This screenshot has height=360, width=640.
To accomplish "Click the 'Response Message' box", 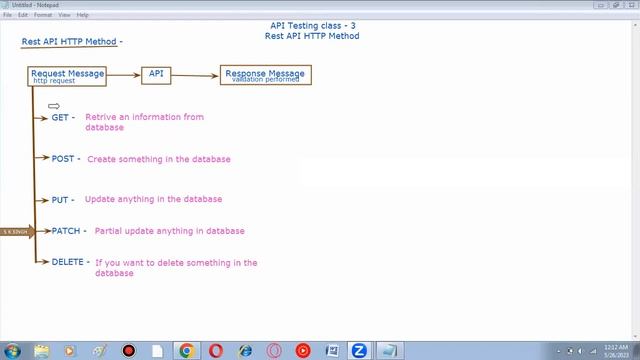I will tap(266, 75).
